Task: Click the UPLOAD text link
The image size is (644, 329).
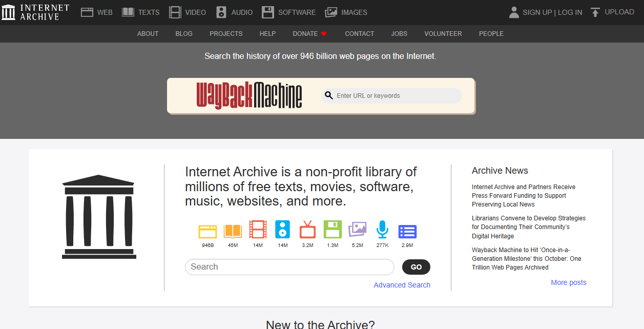Action: tap(619, 12)
